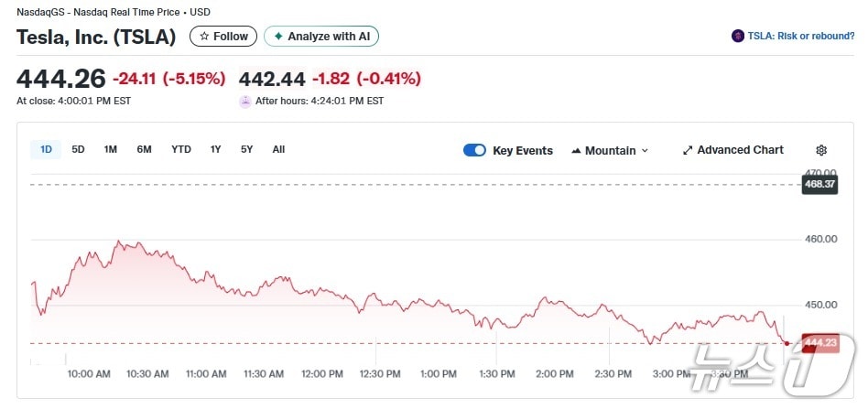Image resolution: width=868 pixels, height=409 pixels.
Task: Select the 5Y range tab
Action: tap(247, 149)
